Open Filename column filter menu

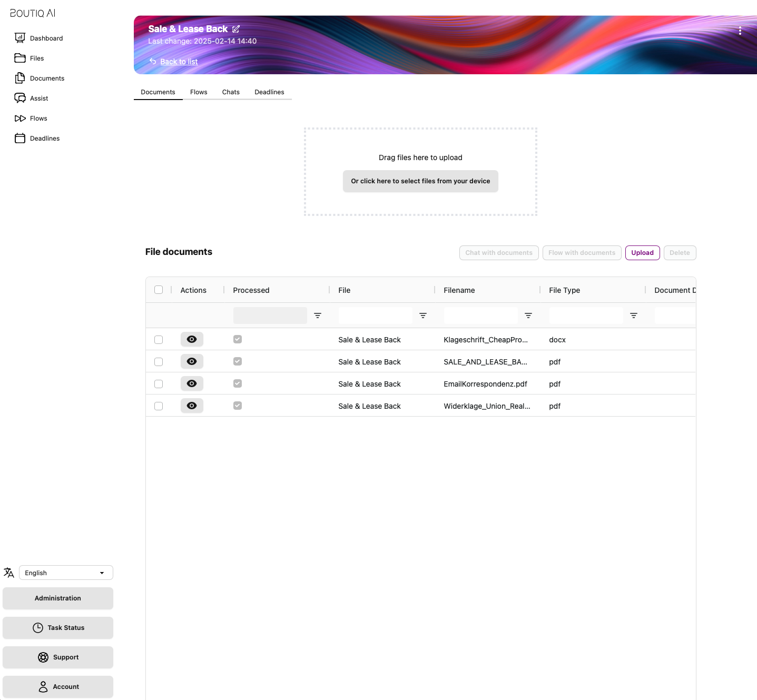click(x=528, y=316)
